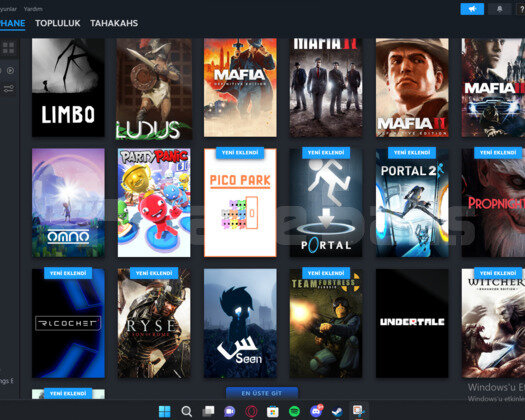This screenshot has width=525, height=420.
Task: Open the advanced filter sliders icon
Action: click(x=9, y=89)
